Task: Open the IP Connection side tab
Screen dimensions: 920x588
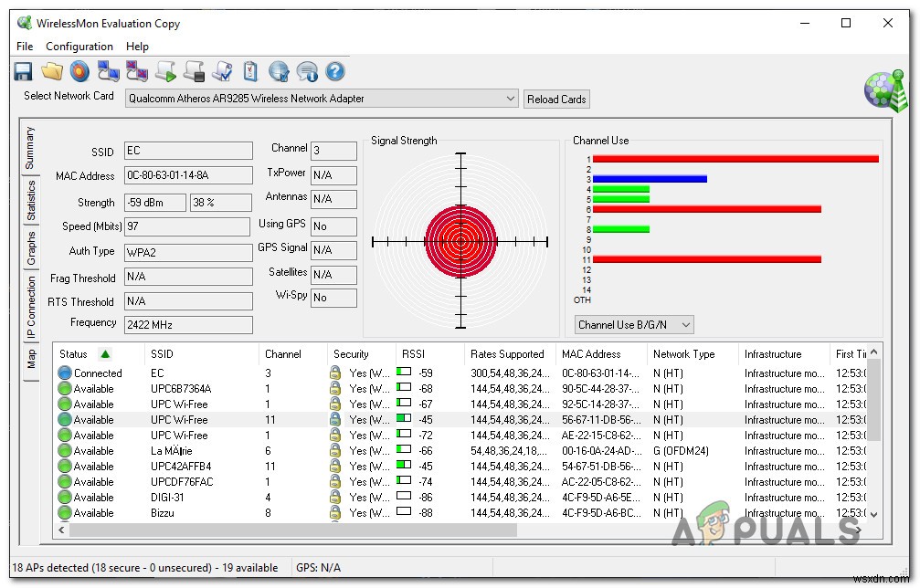Action: pos(31,307)
